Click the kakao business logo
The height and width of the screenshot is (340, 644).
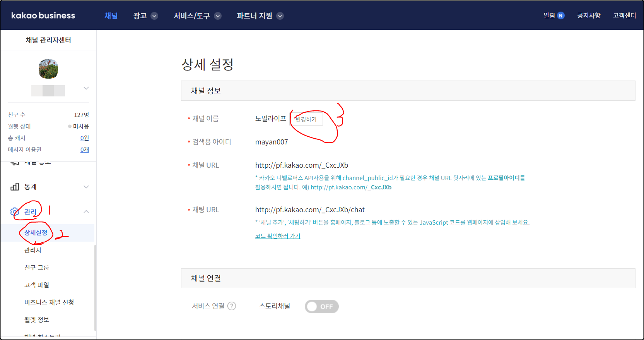coord(43,15)
